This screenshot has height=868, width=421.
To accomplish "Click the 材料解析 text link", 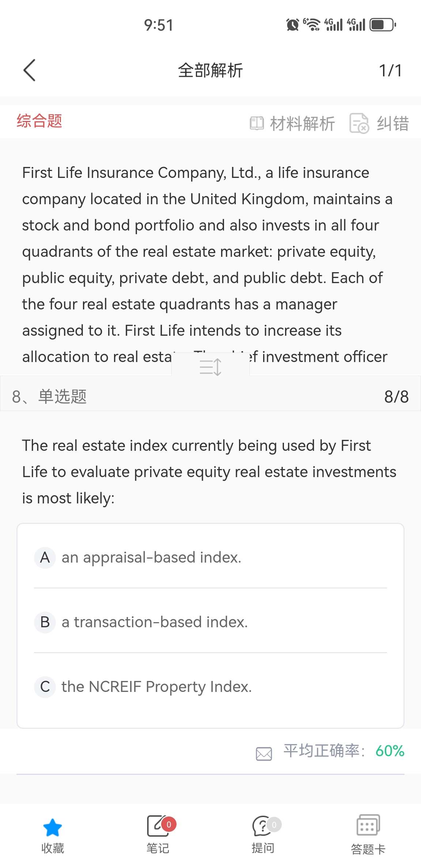I will click(303, 123).
